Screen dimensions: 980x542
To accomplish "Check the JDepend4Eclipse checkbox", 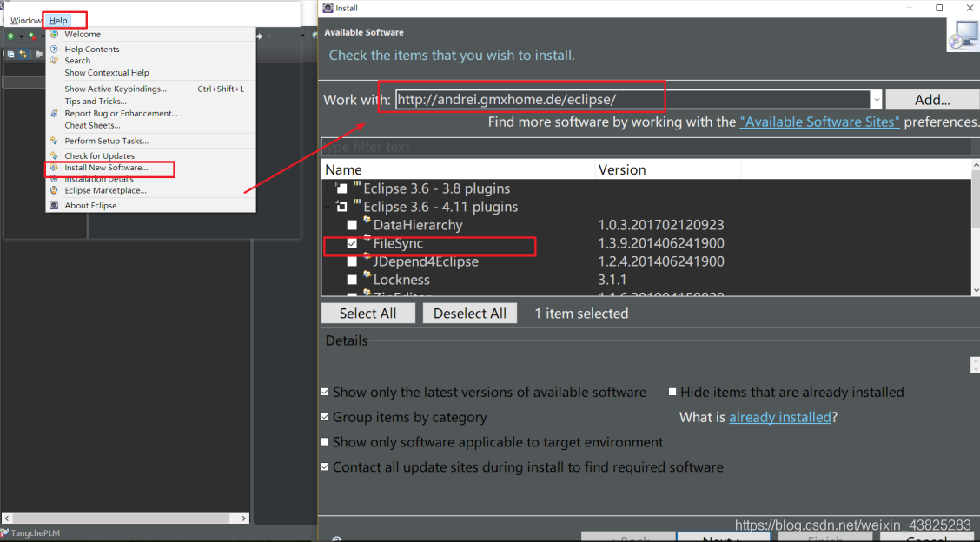I will click(x=352, y=261).
